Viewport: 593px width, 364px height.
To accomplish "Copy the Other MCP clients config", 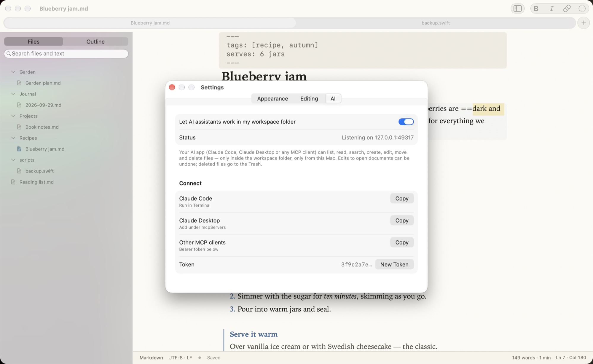I will coord(402,242).
